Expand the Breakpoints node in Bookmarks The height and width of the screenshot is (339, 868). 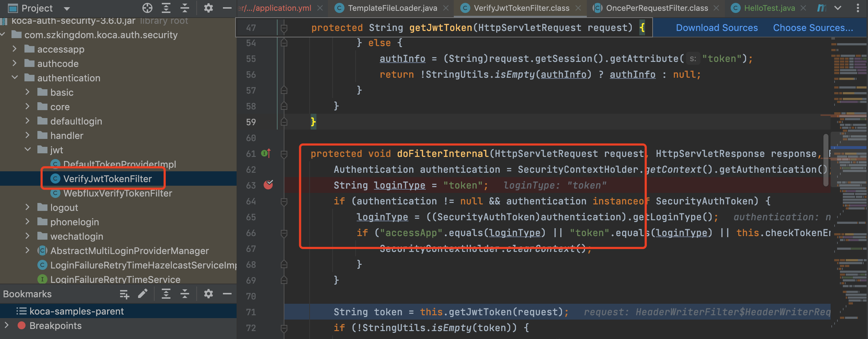pyautogui.click(x=6, y=325)
